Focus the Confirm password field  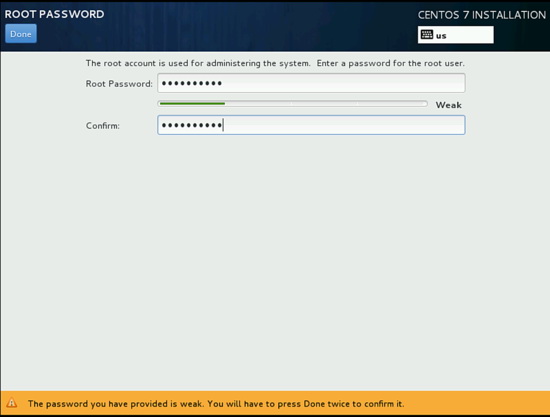click(311, 125)
